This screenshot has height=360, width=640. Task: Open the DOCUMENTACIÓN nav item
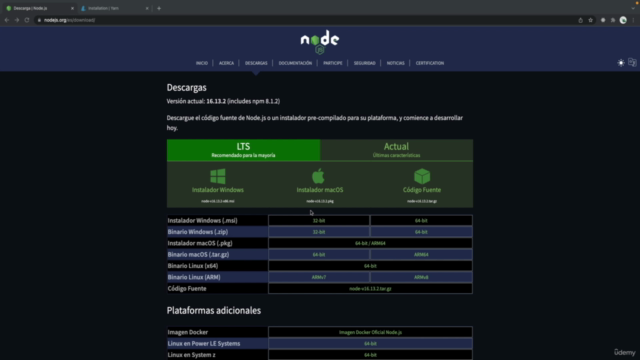pyautogui.click(x=295, y=63)
